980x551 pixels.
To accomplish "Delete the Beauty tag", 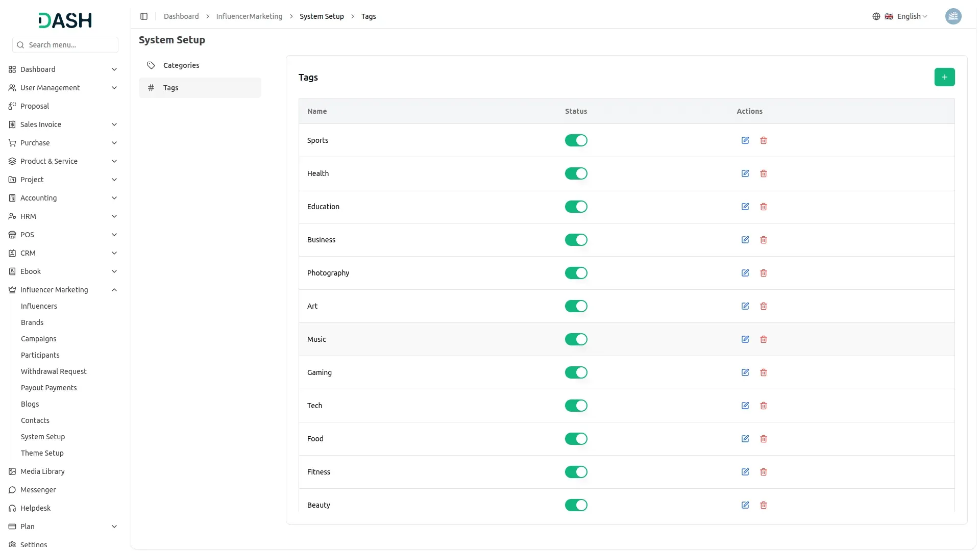I will [764, 505].
